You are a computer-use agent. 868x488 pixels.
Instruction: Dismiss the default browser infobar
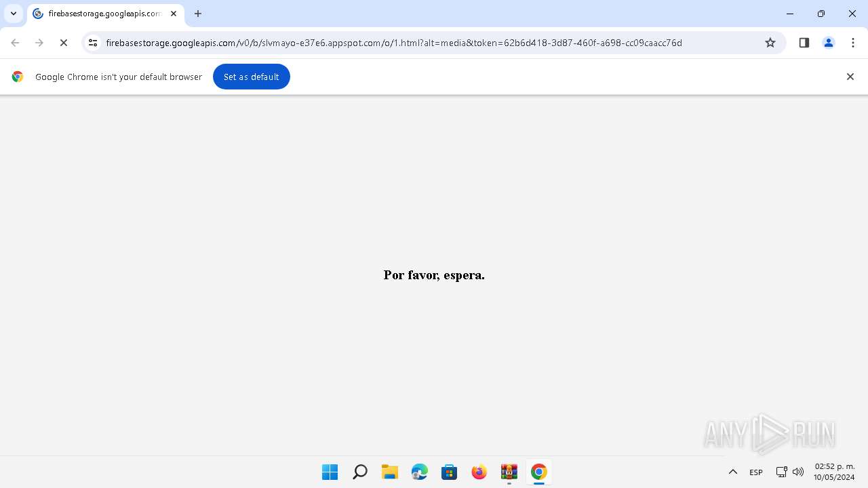850,77
